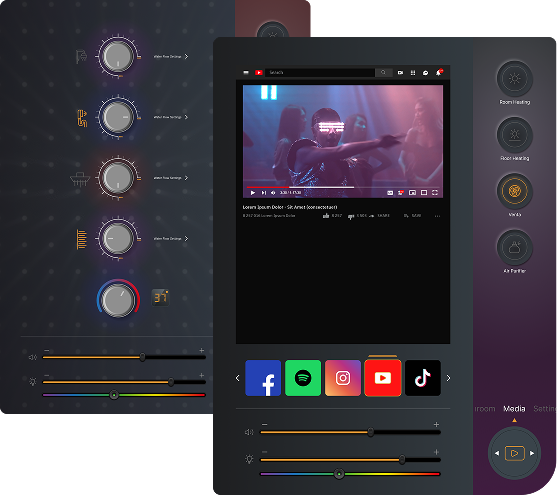Click the create video camera icon
Viewport: 557px width, 495px height.
tap(400, 72)
